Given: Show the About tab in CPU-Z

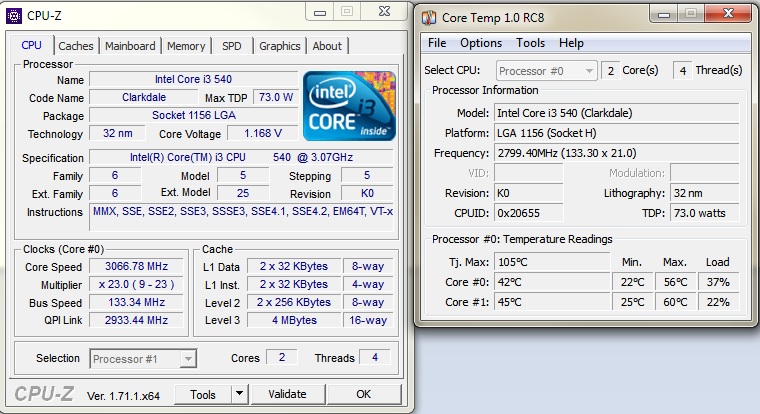Looking at the screenshot, I should coord(327,46).
